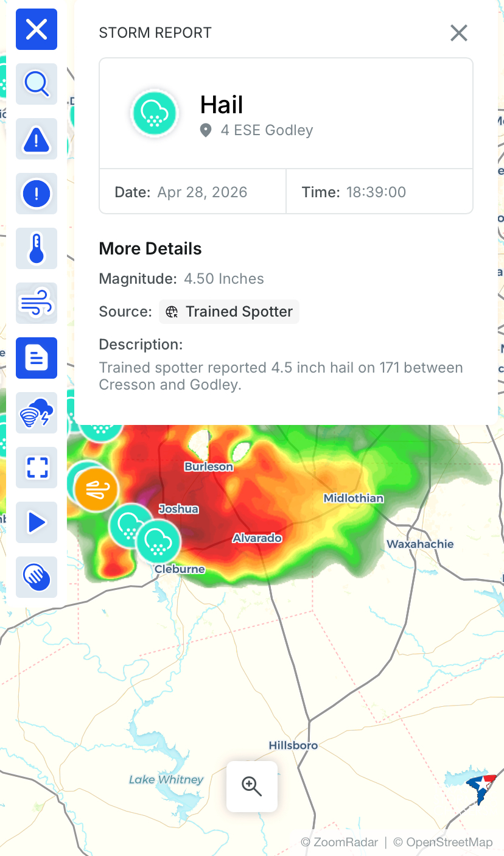The height and width of the screenshot is (856, 504).
Task: Close the sidebar menu with the X icon
Action: click(x=37, y=29)
